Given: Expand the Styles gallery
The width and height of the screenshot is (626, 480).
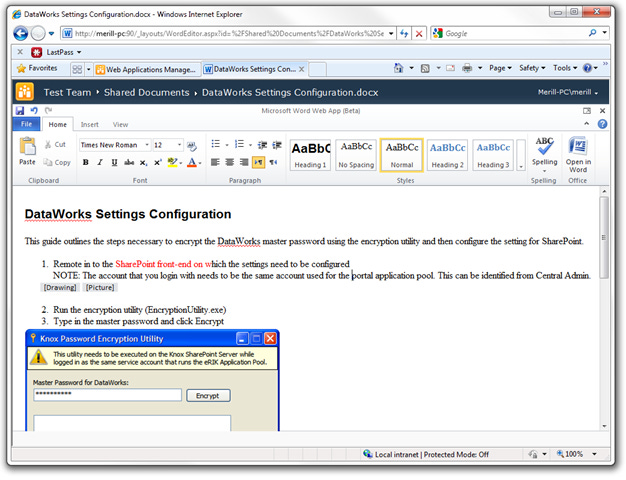Looking at the screenshot, I should point(521,155).
